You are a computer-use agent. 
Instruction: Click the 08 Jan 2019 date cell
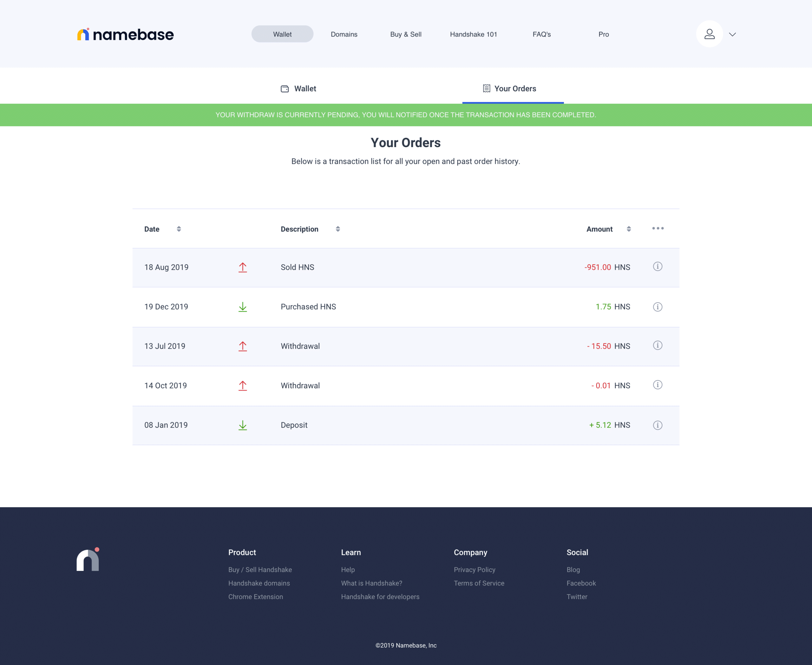click(x=166, y=425)
